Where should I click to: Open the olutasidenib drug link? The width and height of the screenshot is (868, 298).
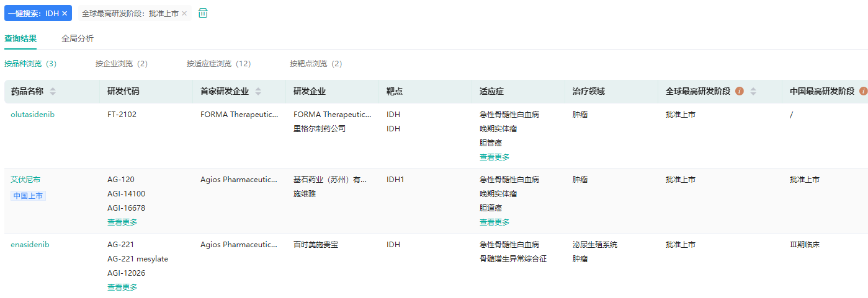[x=32, y=114]
